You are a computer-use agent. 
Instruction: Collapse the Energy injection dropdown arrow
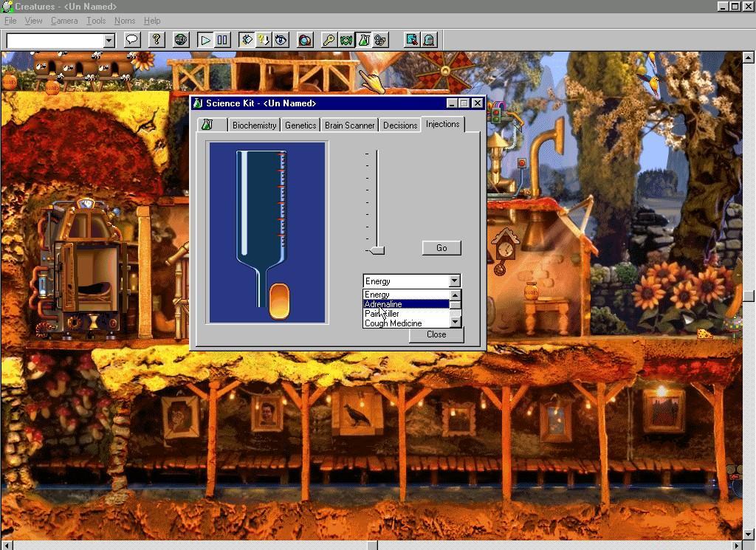454,281
